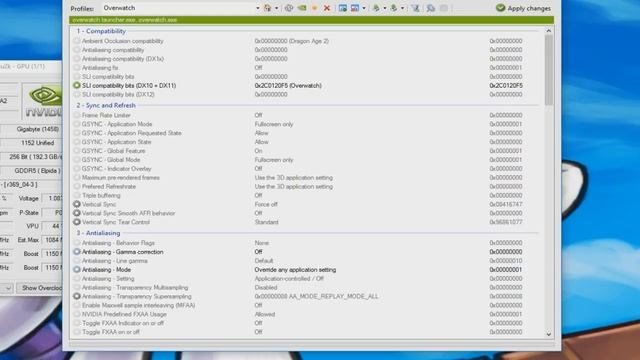Click the refresh settings gear icon in toolbar
The image size is (640, 360).
289,8
